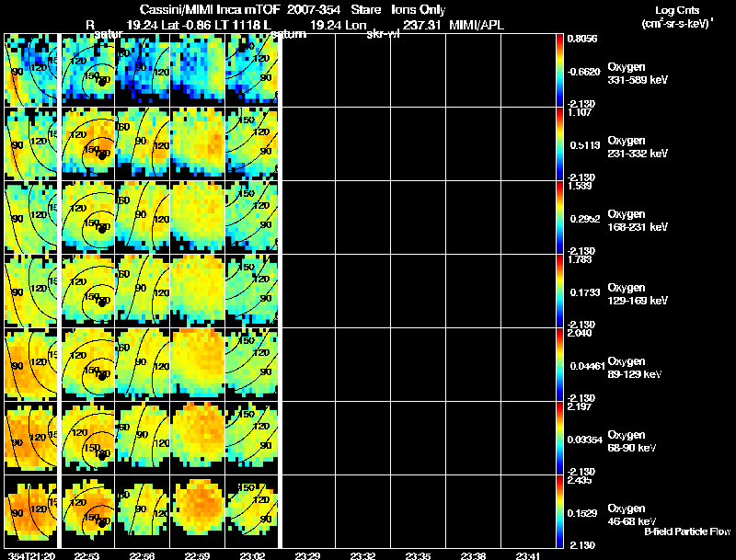Click the 'Oxygen 89-129 keV' label
The image size is (736, 560).
pyautogui.click(x=635, y=368)
